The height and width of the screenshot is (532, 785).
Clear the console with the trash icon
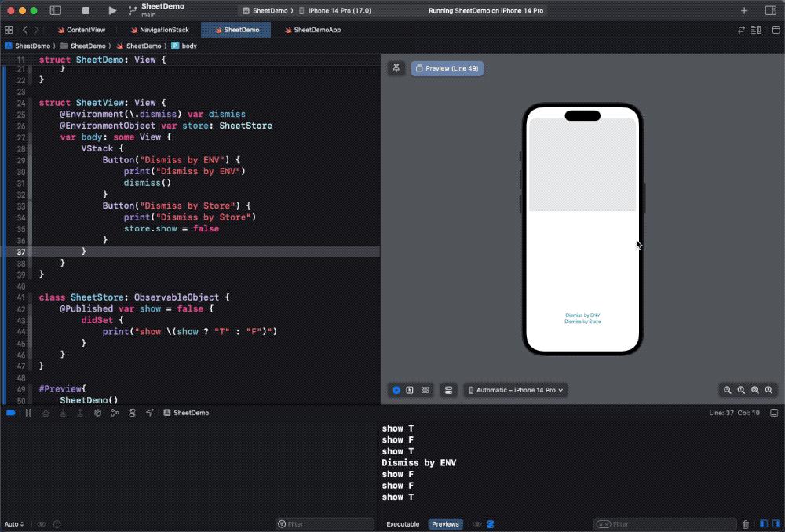[x=746, y=524]
